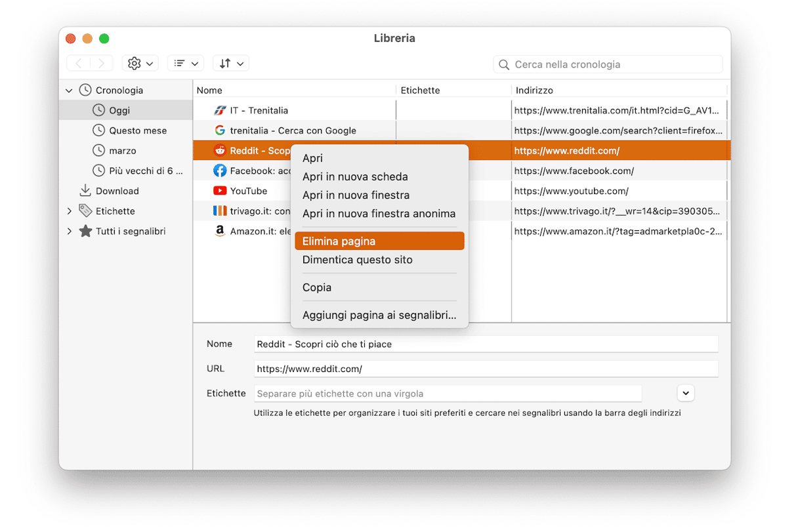Click the Tutti i segnalibri star icon

click(x=85, y=231)
